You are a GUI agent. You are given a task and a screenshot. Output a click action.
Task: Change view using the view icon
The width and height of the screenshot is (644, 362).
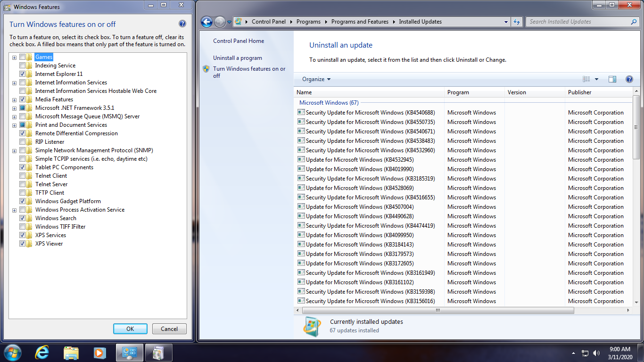[586, 79]
